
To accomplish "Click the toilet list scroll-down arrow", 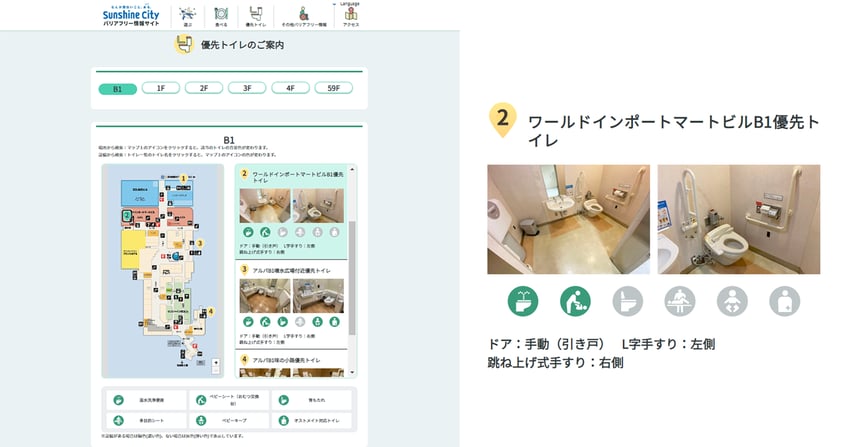I will coord(352,372).
